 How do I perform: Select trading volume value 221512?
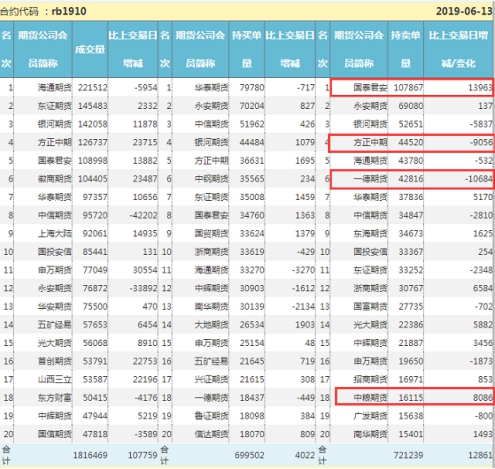point(93,88)
